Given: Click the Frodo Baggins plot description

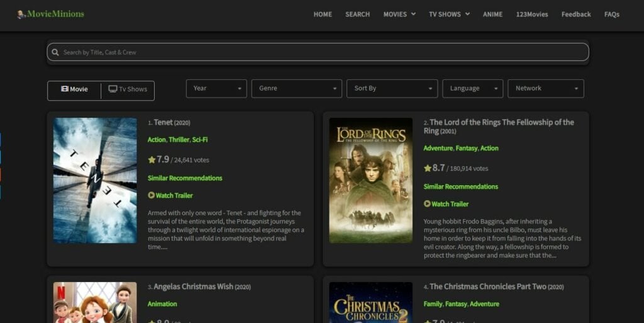Looking at the screenshot, I should point(502,239).
